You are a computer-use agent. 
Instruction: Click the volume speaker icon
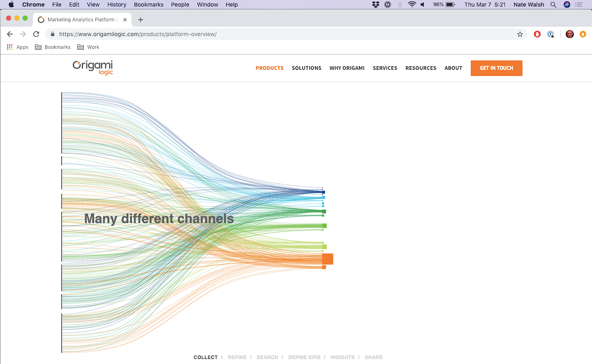point(423,5)
